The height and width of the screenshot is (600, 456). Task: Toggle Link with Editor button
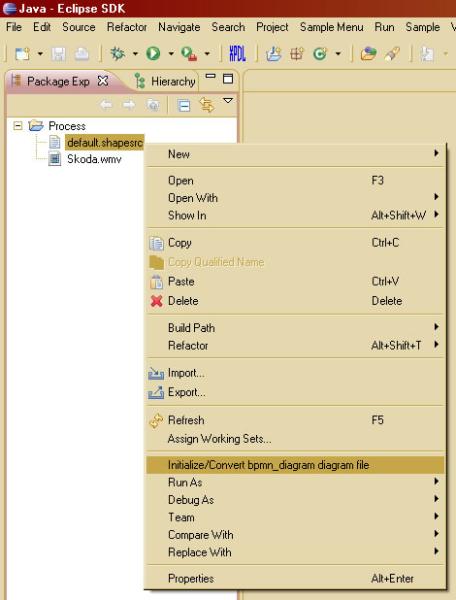click(x=207, y=105)
